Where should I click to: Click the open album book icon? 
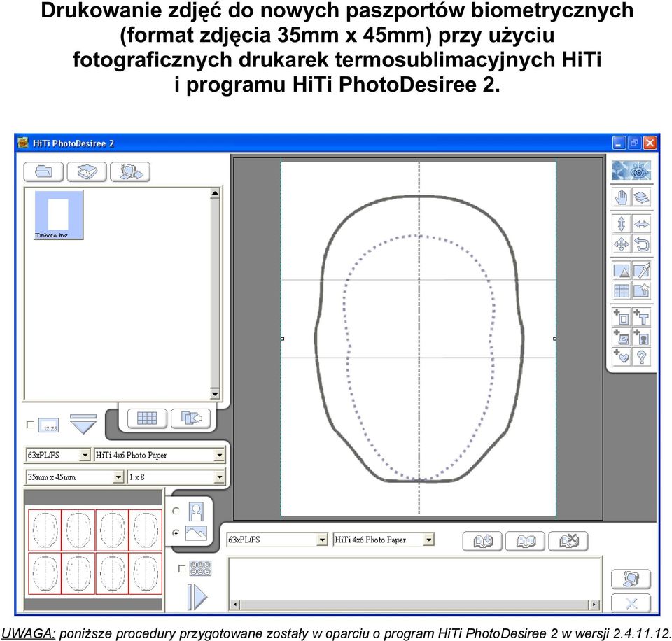(x=526, y=541)
